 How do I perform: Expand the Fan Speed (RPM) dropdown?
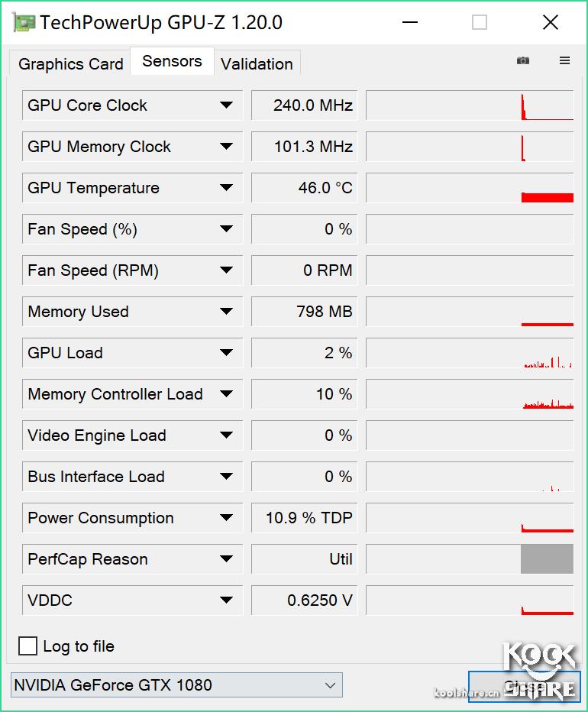[228, 270]
